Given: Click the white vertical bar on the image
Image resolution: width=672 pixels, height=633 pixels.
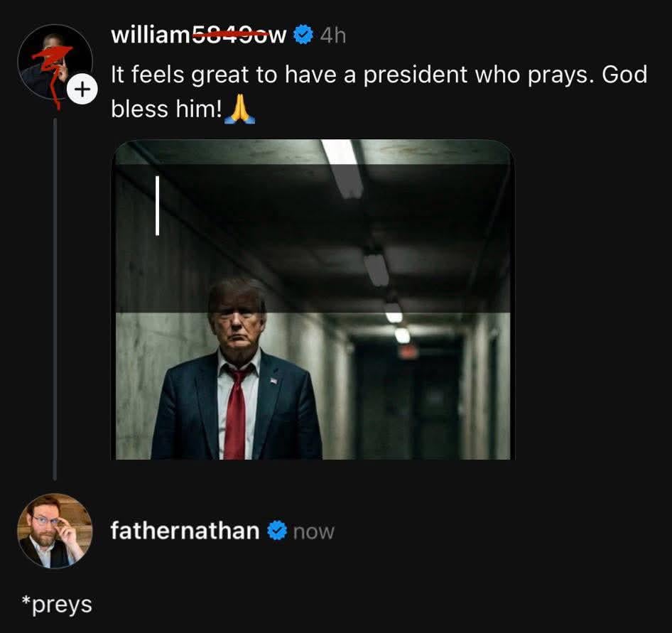Looking at the screenshot, I should pyautogui.click(x=157, y=205).
